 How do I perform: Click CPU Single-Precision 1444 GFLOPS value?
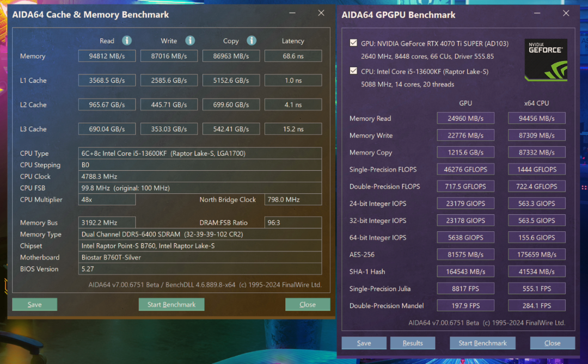537,169
